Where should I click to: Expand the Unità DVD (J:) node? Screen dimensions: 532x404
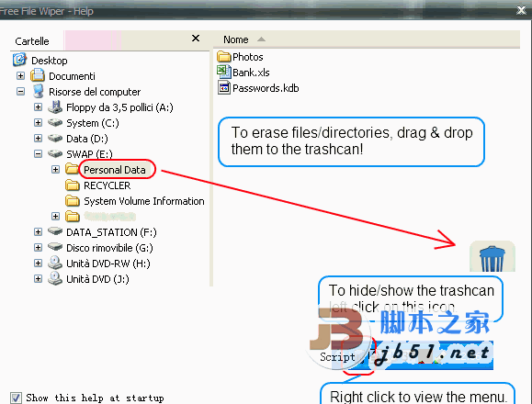[38, 278]
